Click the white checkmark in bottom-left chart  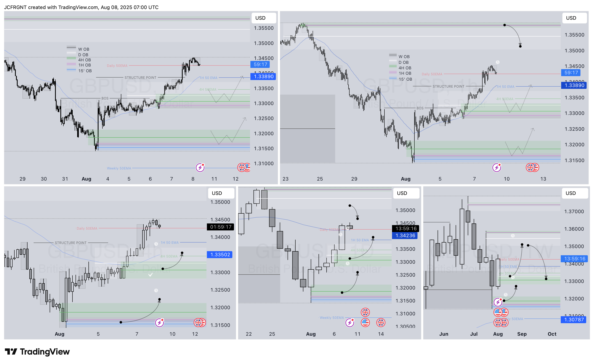pyautogui.click(x=150, y=275)
